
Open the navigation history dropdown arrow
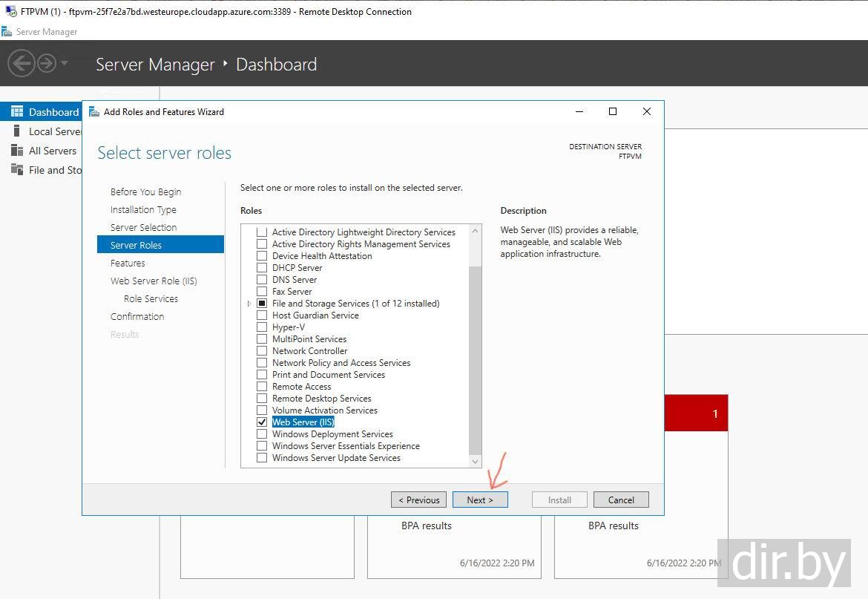coord(65,63)
